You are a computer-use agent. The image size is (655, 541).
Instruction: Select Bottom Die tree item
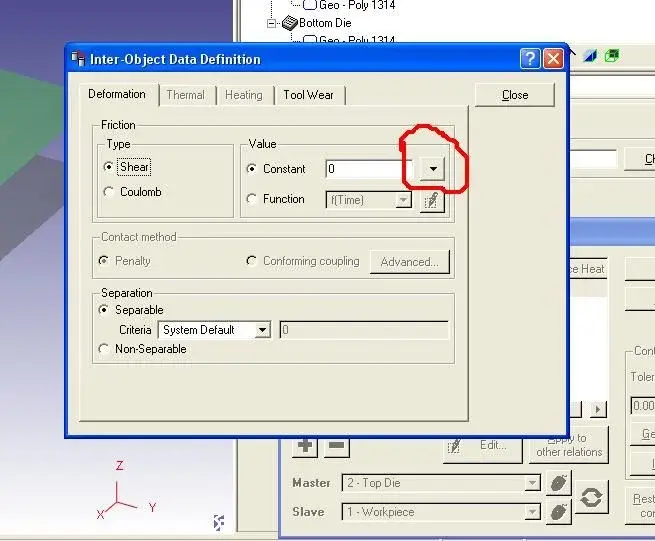[x=325, y=23]
